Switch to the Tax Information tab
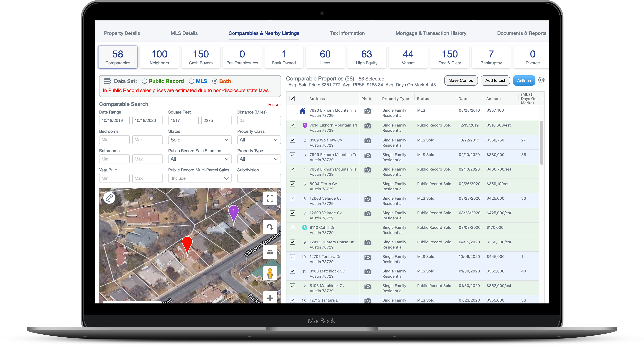This screenshot has height=345, width=644. (347, 33)
